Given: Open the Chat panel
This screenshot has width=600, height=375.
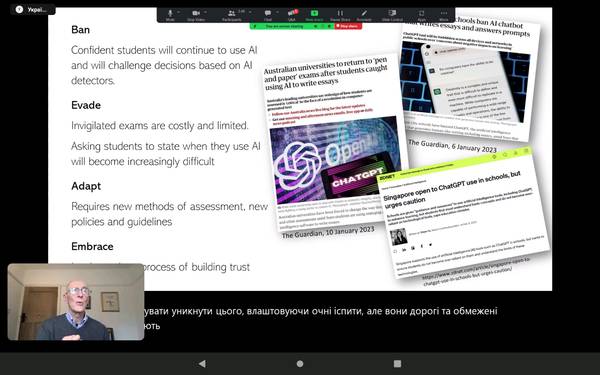Looking at the screenshot, I should pyautogui.click(x=268, y=15).
